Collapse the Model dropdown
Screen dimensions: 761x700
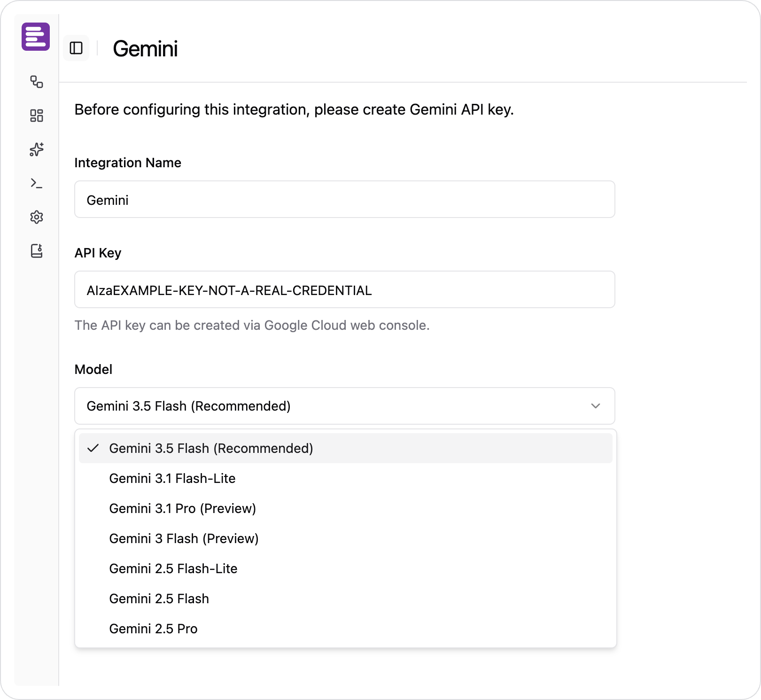[x=345, y=406]
